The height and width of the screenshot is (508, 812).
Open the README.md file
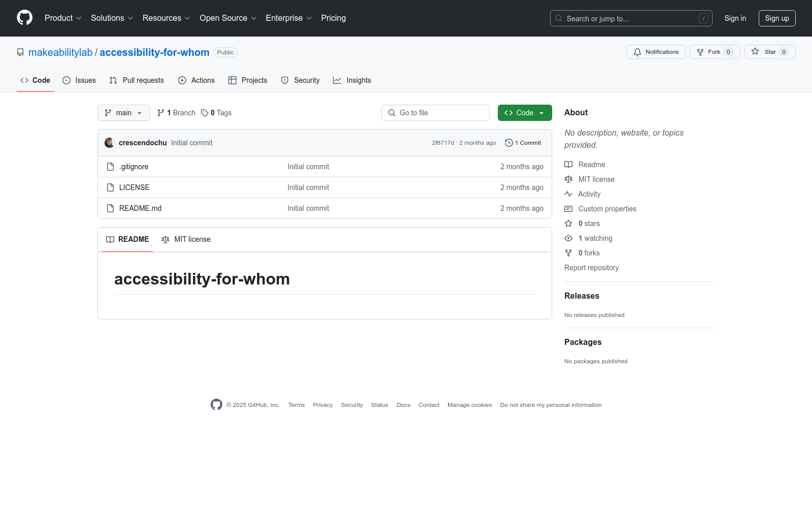coord(140,208)
